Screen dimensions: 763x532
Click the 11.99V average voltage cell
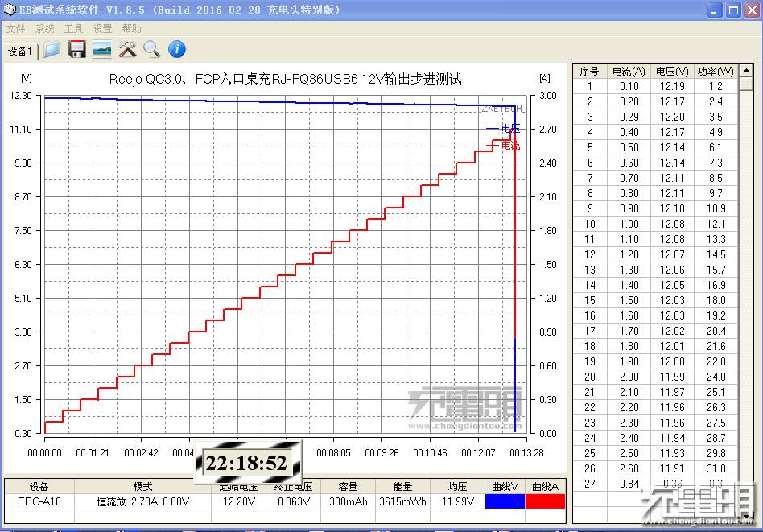[x=457, y=501]
